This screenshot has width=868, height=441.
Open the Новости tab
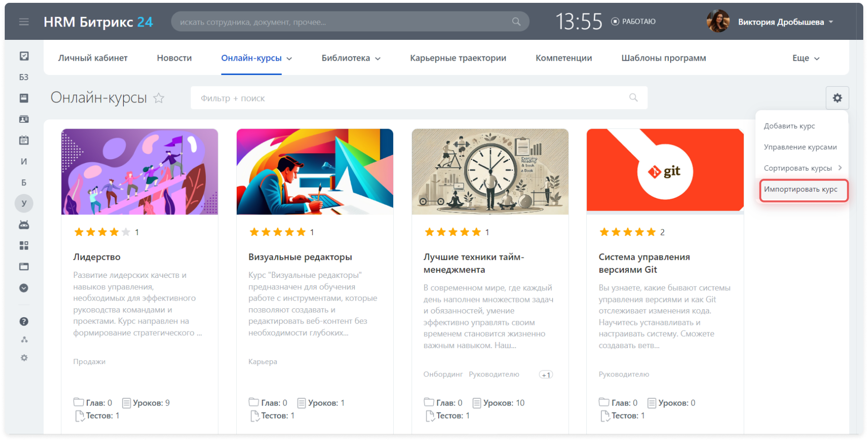tap(175, 58)
